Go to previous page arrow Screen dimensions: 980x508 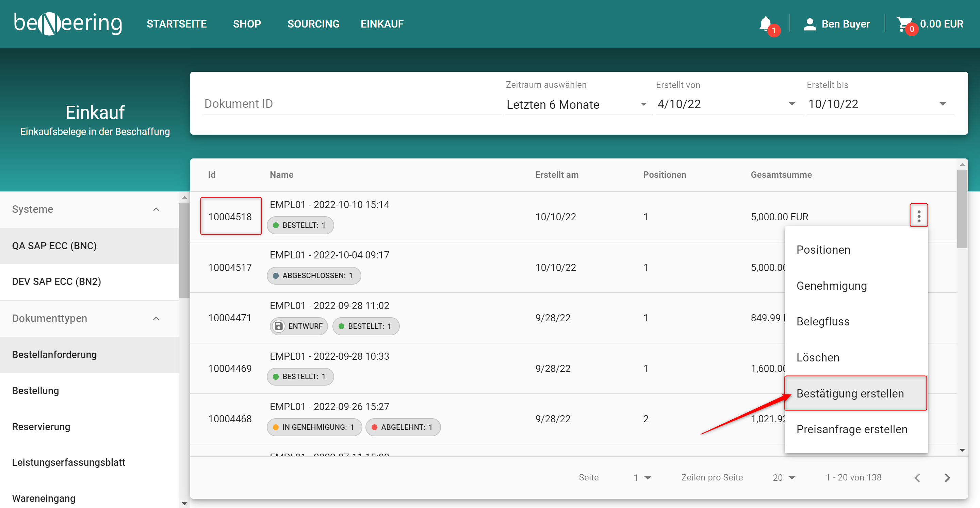coord(917,478)
